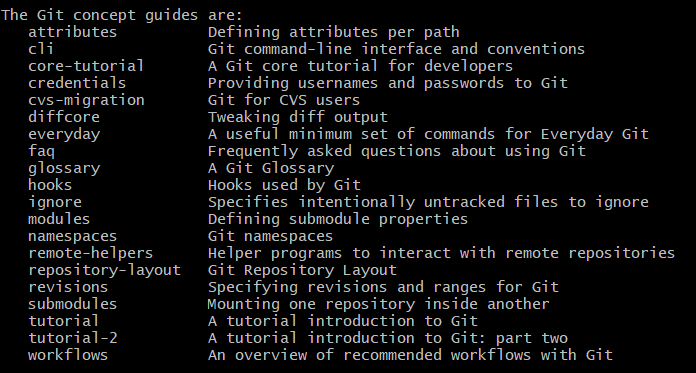Screen dimensions: 696x373
Task: Select the 'credentials' guide text
Action: pos(77,83)
